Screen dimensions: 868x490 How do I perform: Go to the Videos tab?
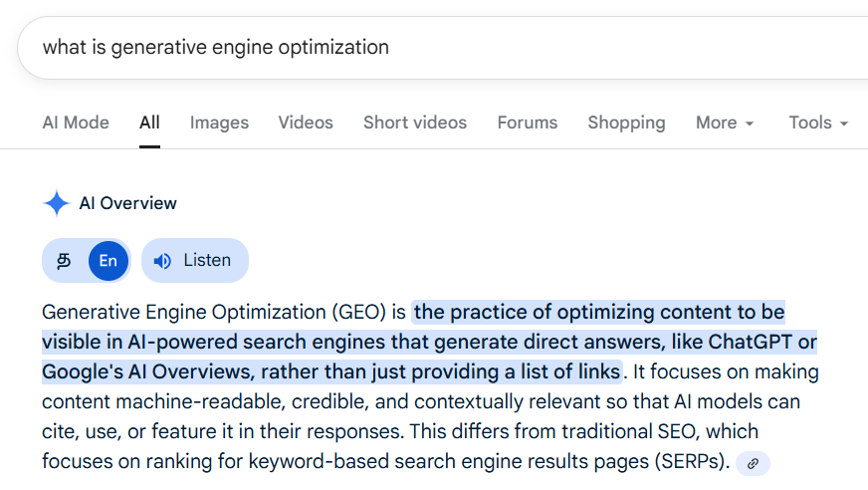pos(306,122)
